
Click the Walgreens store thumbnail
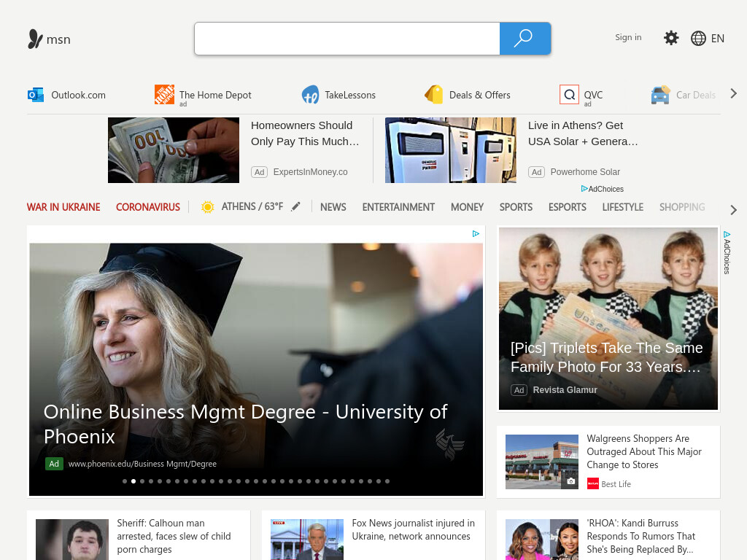[542, 462]
